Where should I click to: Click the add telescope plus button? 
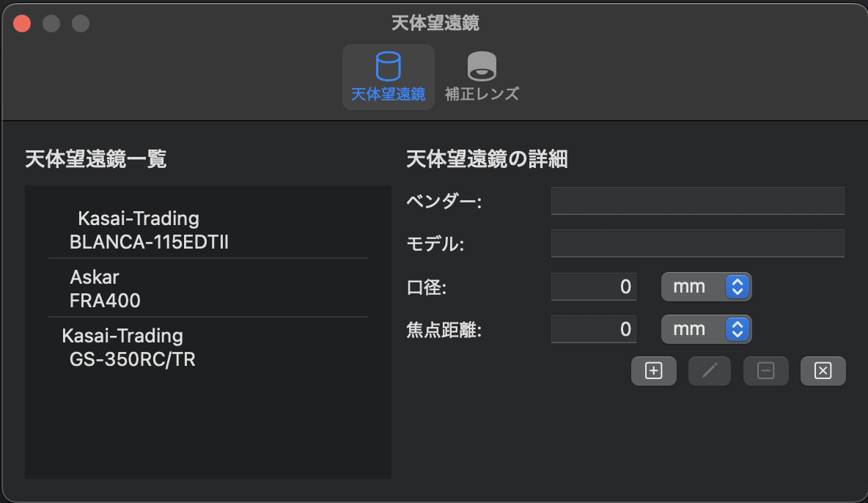click(654, 370)
